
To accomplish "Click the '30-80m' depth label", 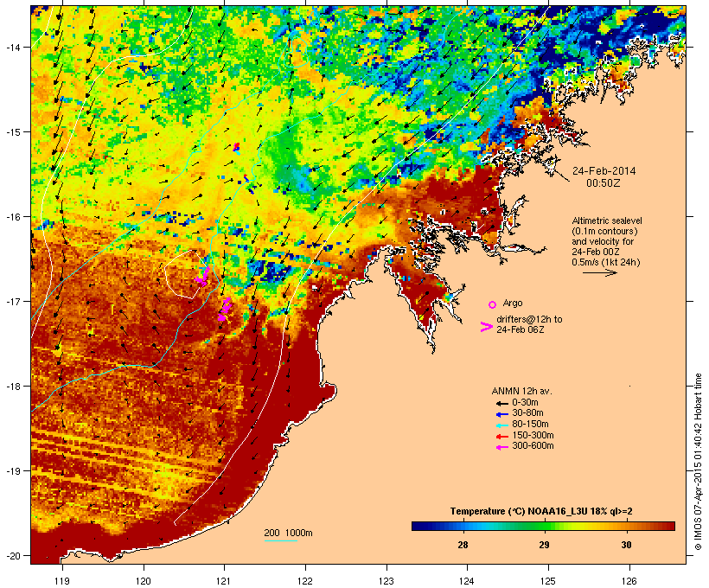I will 527,413.
